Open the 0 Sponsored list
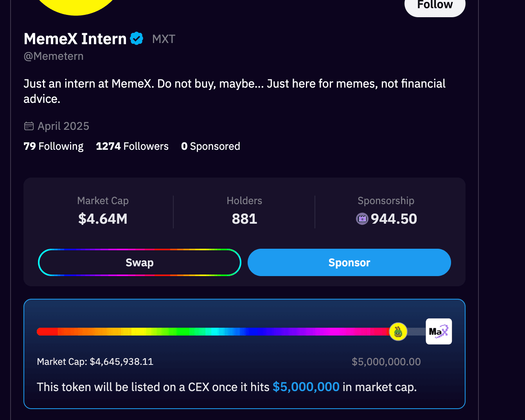 click(210, 146)
